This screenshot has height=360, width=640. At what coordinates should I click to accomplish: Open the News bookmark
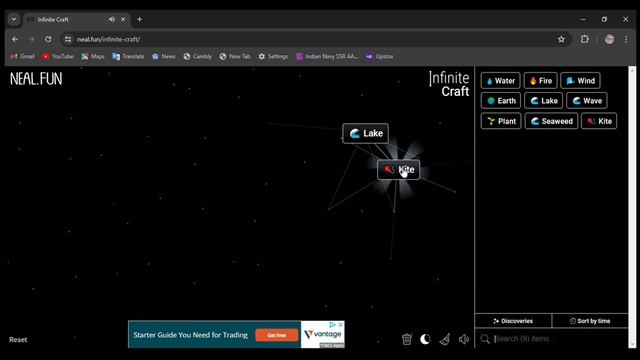point(163,56)
